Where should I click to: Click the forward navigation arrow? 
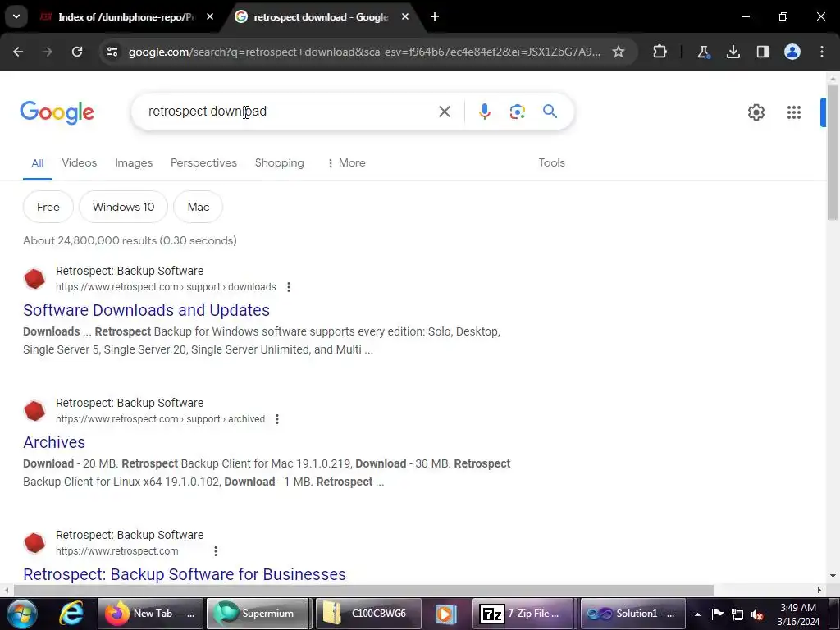click(x=47, y=52)
